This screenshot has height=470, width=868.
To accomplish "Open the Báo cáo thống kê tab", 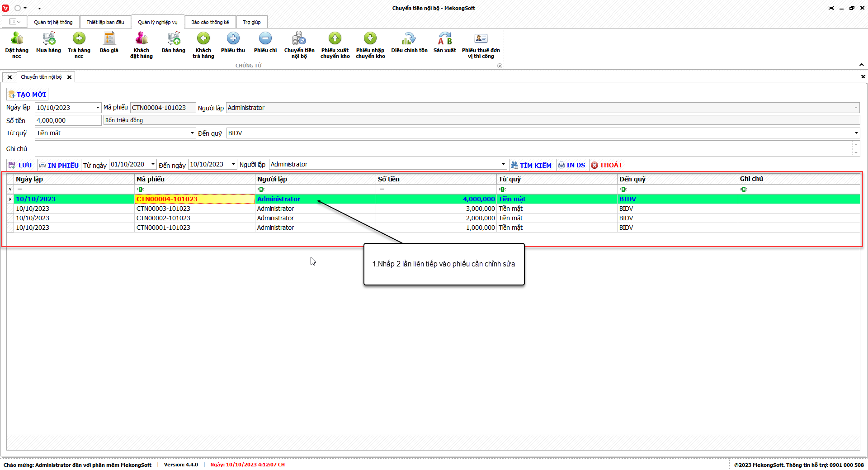I will point(210,22).
